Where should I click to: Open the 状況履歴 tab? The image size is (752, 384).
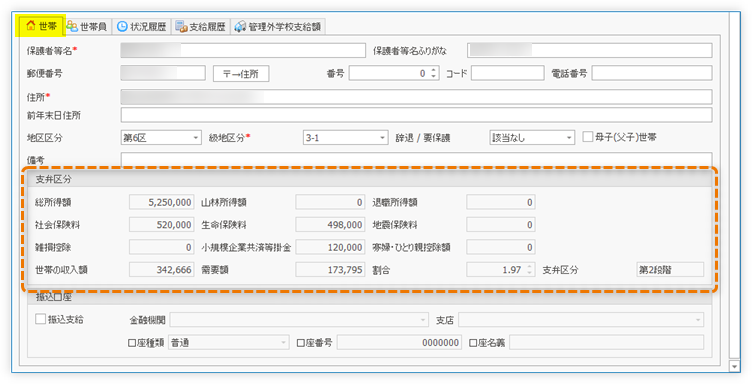[x=141, y=26]
